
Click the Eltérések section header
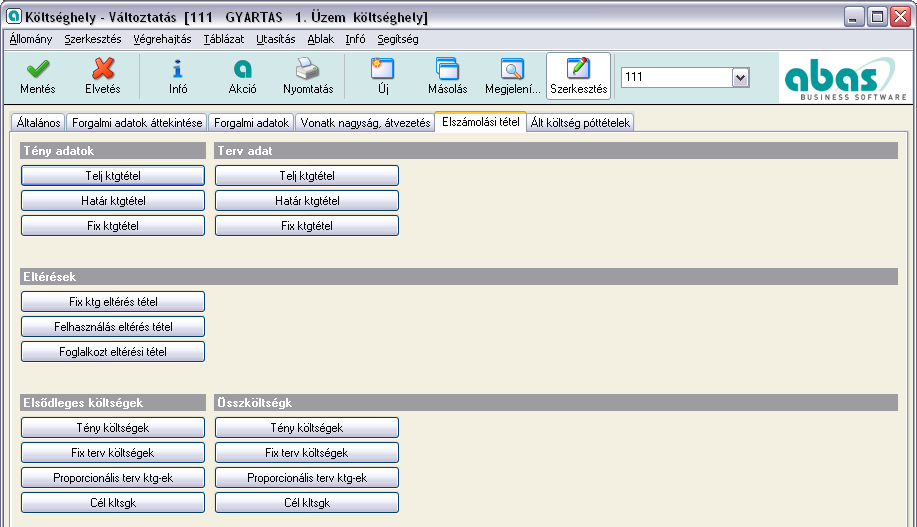459,277
